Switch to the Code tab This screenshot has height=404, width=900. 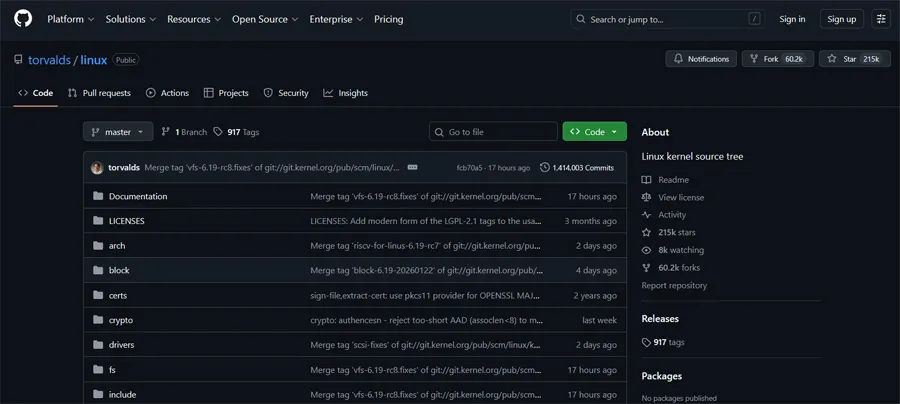click(x=36, y=93)
